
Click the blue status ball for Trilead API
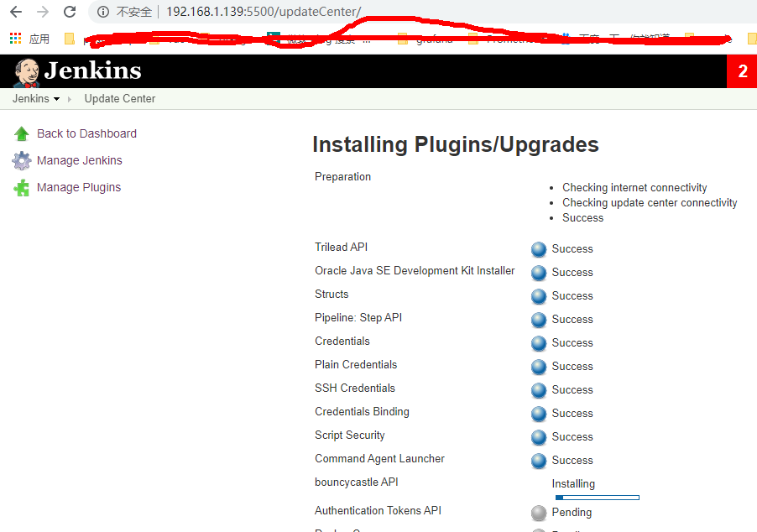pos(539,249)
